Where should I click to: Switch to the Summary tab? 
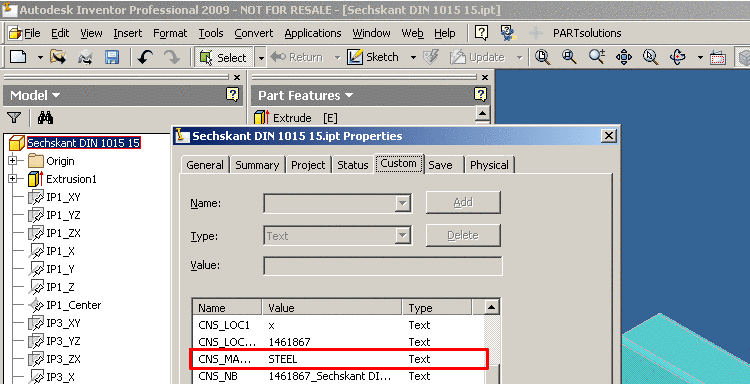(257, 165)
